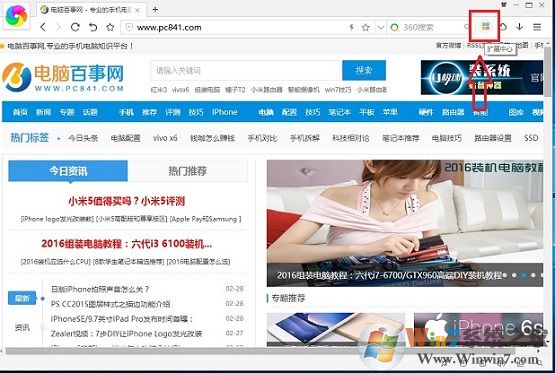This screenshot has width=555, height=373.
Task: Open 新闻 in the nav bar
Action: point(44,112)
